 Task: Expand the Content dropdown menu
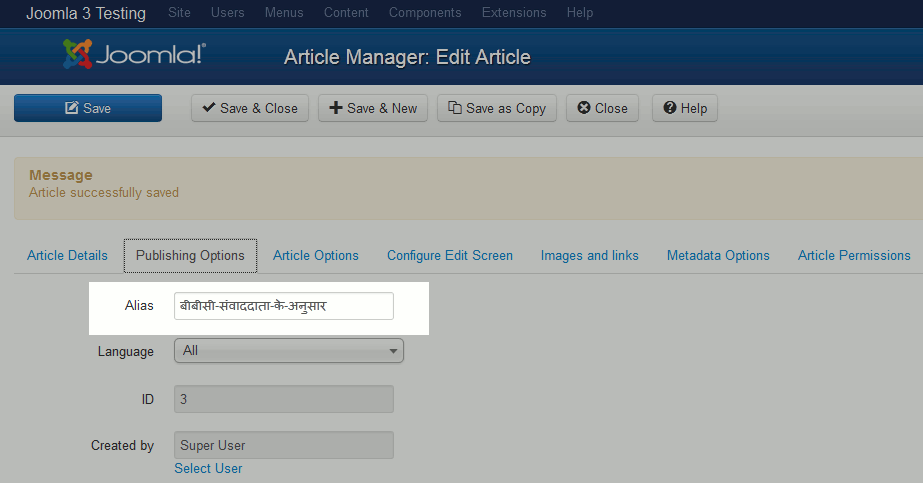346,13
